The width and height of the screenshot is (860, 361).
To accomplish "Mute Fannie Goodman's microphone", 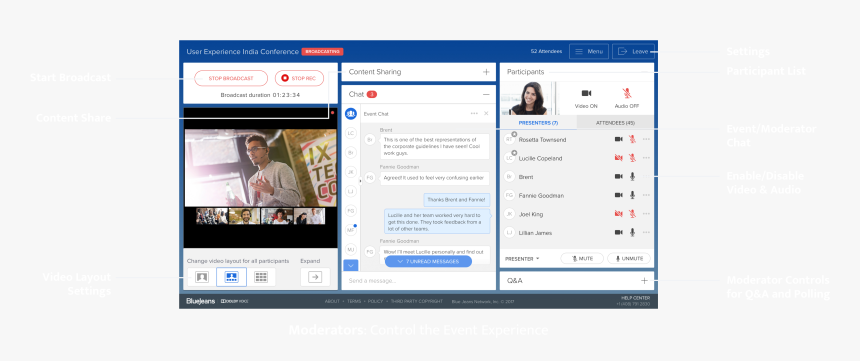I will tap(632, 195).
